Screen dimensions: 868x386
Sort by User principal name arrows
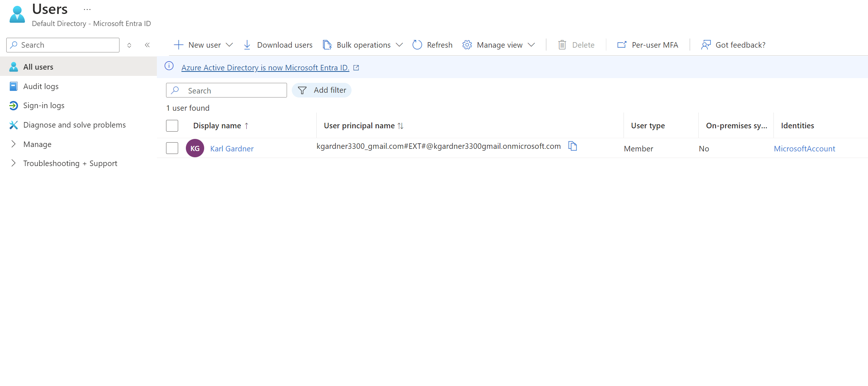click(401, 126)
